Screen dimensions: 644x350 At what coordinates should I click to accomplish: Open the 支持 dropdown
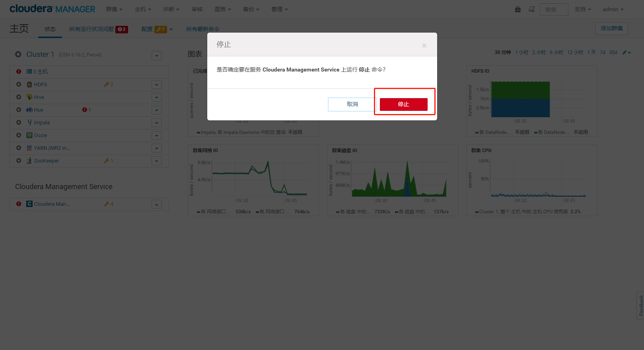click(583, 9)
